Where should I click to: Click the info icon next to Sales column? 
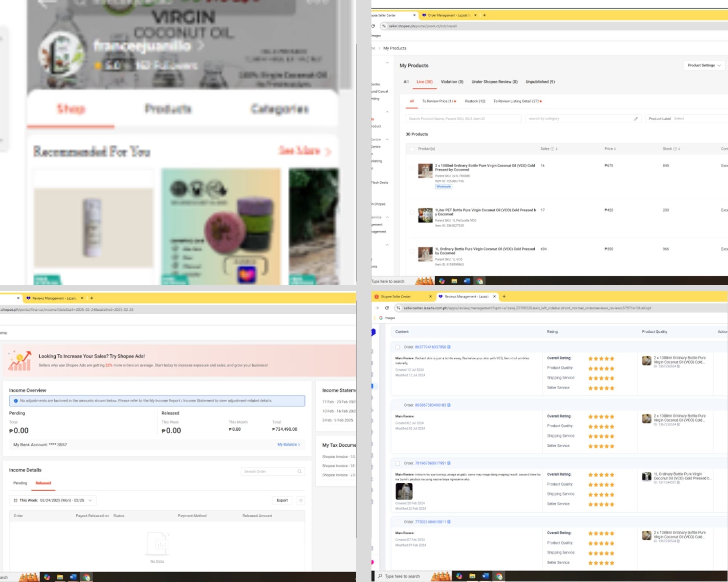tap(552, 149)
